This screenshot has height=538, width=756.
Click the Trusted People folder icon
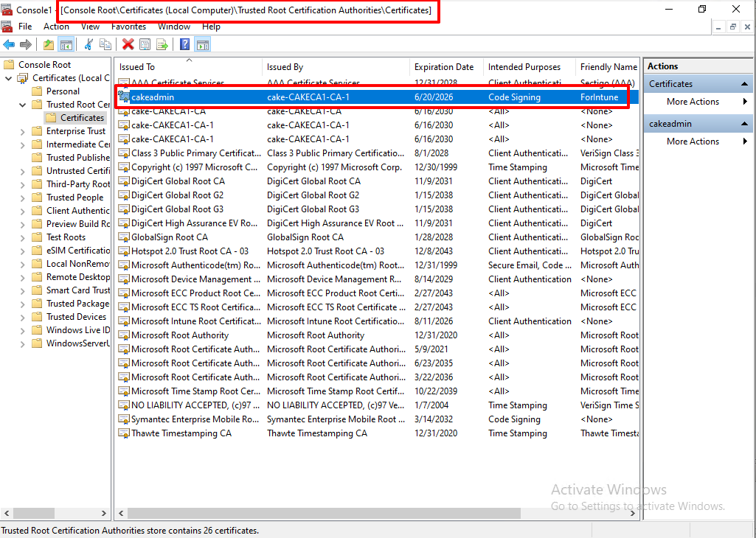coord(37,198)
